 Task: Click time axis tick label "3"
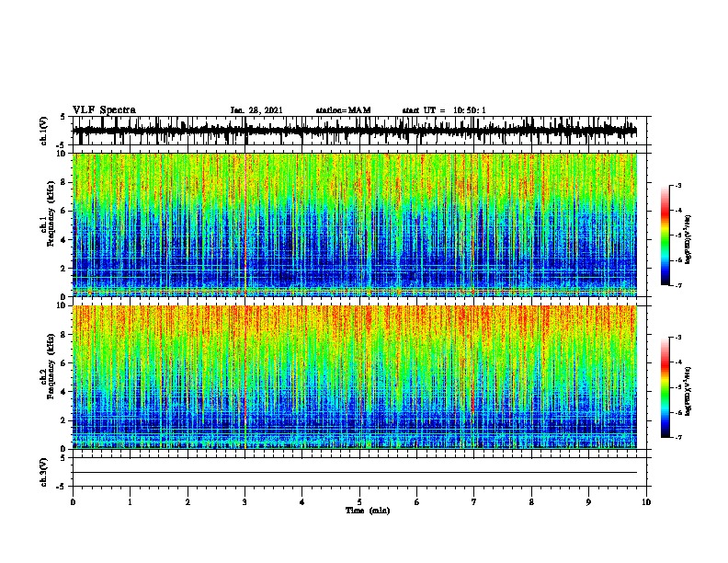click(245, 502)
